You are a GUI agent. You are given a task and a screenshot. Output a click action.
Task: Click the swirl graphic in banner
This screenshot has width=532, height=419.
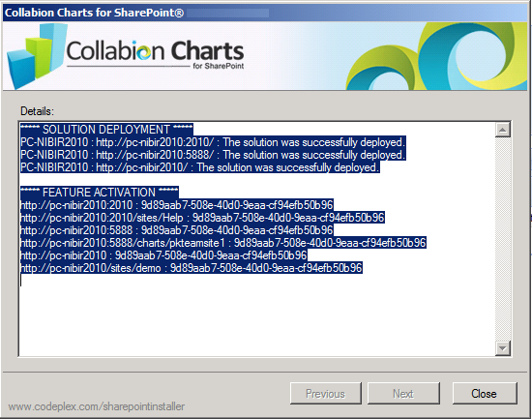tap(437, 56)
